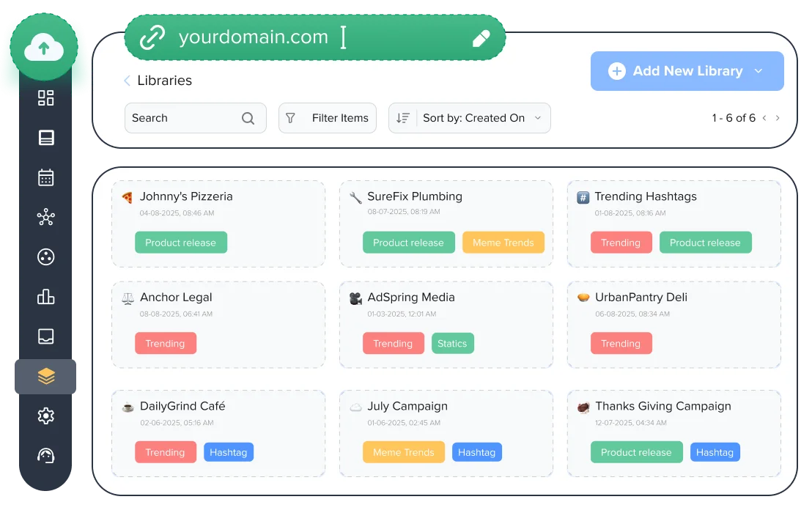This screenshot has height=513, width=812.
Task: Click the Filter Items button
Action: coord(328,118)
